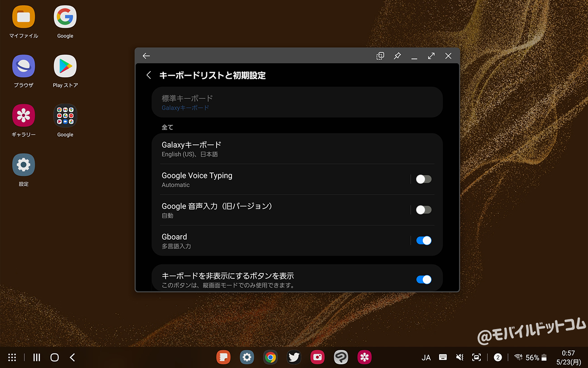
Task: Launch the ブラウザ Samsung Internet icon
Action: pyautogui.click(x=24, y=67)
